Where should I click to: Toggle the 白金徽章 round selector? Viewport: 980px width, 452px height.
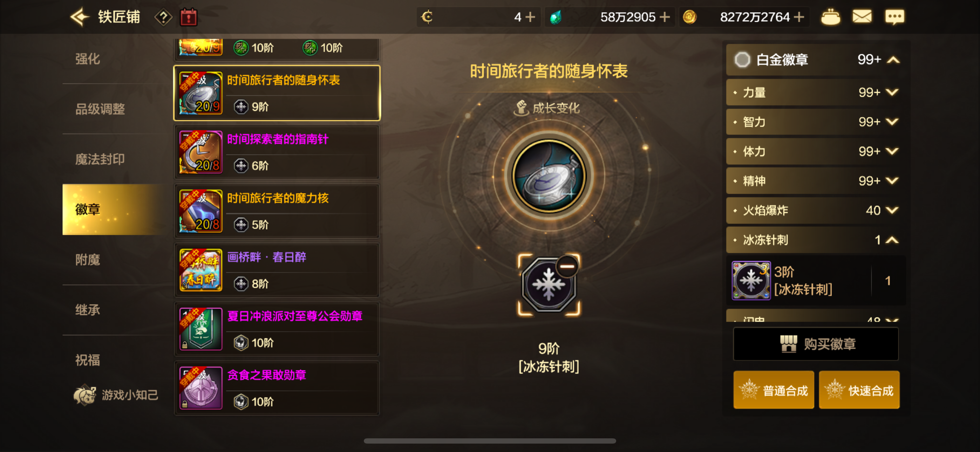point(742,60)
